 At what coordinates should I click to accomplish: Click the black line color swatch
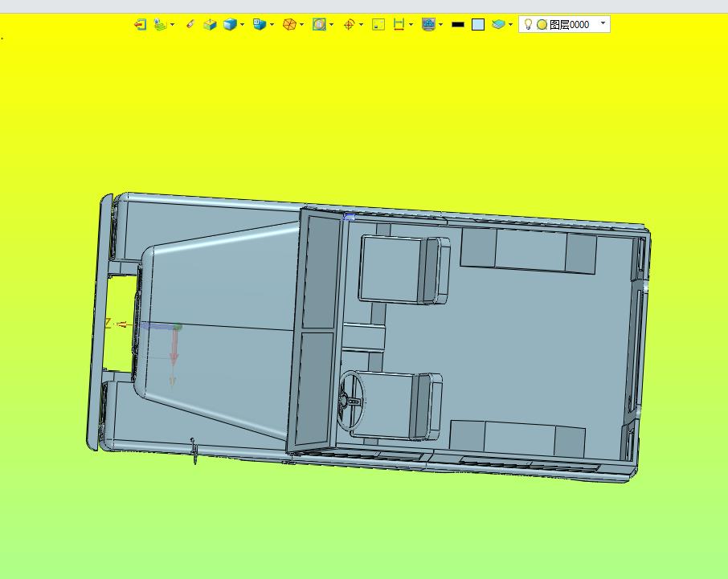click(x=458, y=25)
